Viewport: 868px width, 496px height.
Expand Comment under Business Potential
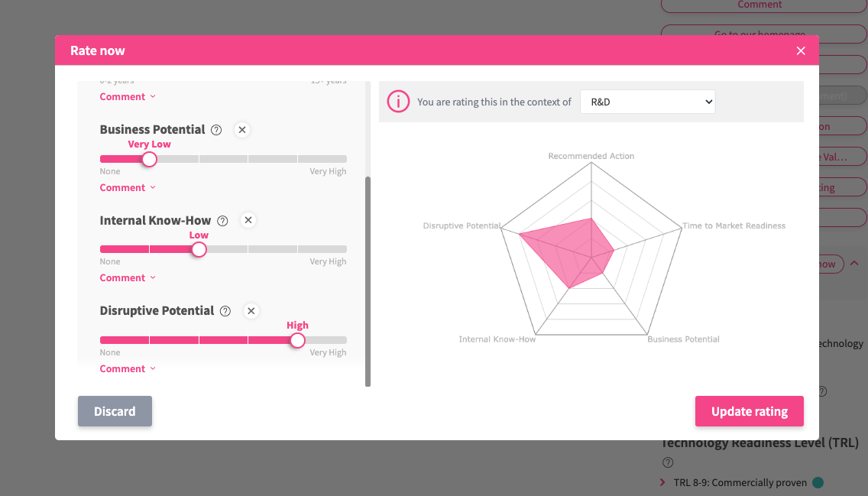128,187
